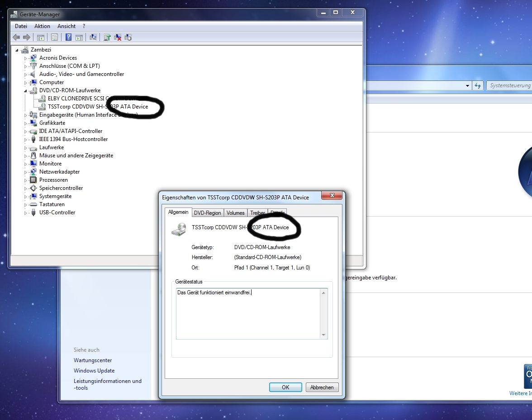Viewport: 532px width, 420px height.
Task: Open the Leistungsinformationen und -tools link
Action: tap(108, 384)
